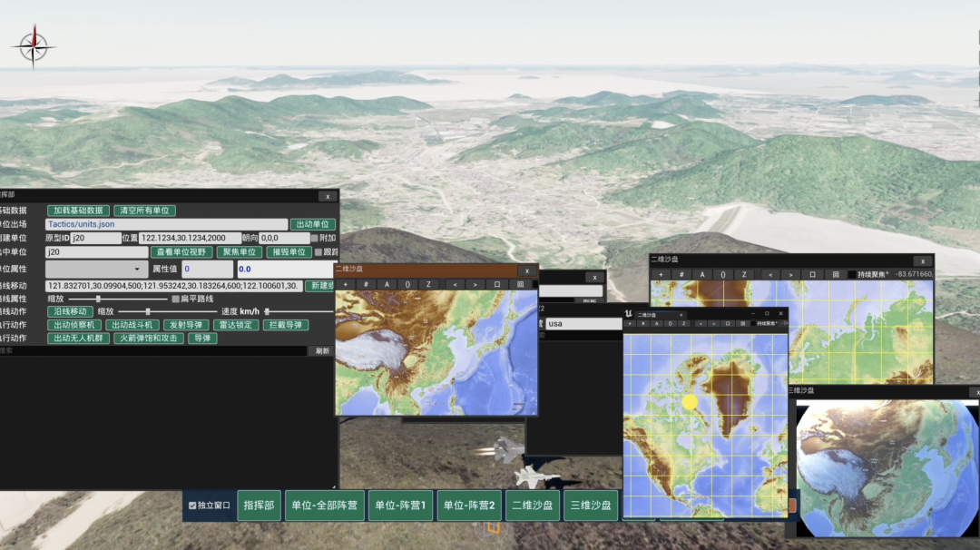
Task: Click the 路线属性 缩放 slider
Action: click(117, 299)
